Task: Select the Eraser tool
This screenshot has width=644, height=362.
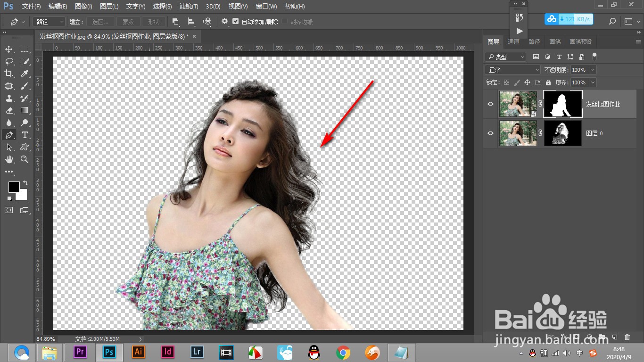Action: click(x=9, y=110)
